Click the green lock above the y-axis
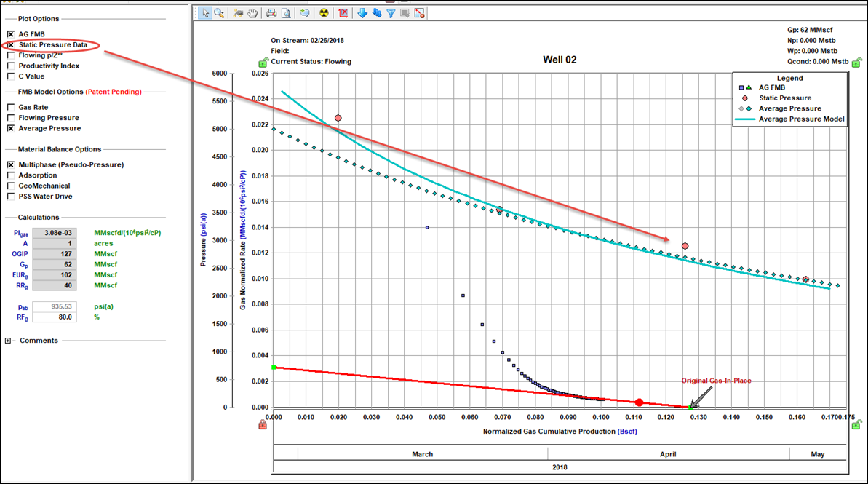This screenshot has width=868, height=484. point(263,64)
